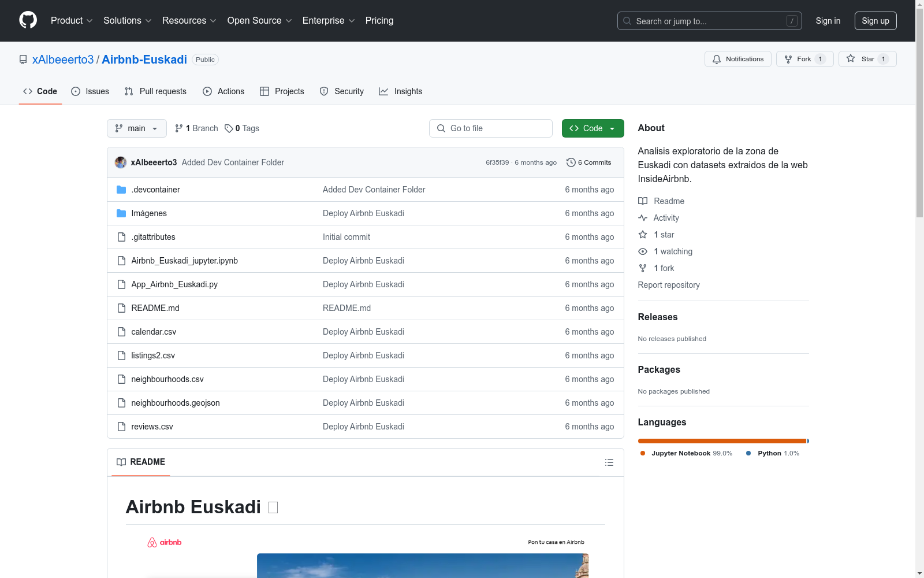Click the Jupyter Notebook orange language bar
Screen dimensions: 924x578
coord(722,441)
